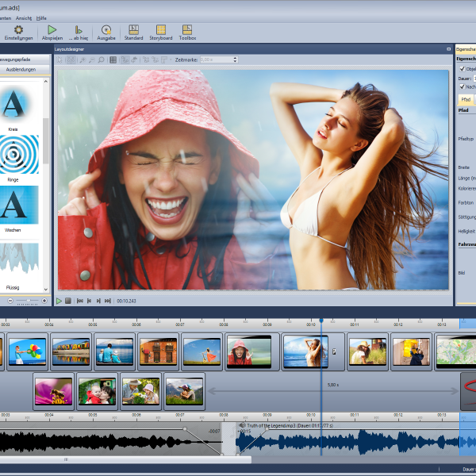Select the colorful beach huts timeline slide
476x476 pixels.
(x=71, y=351)
